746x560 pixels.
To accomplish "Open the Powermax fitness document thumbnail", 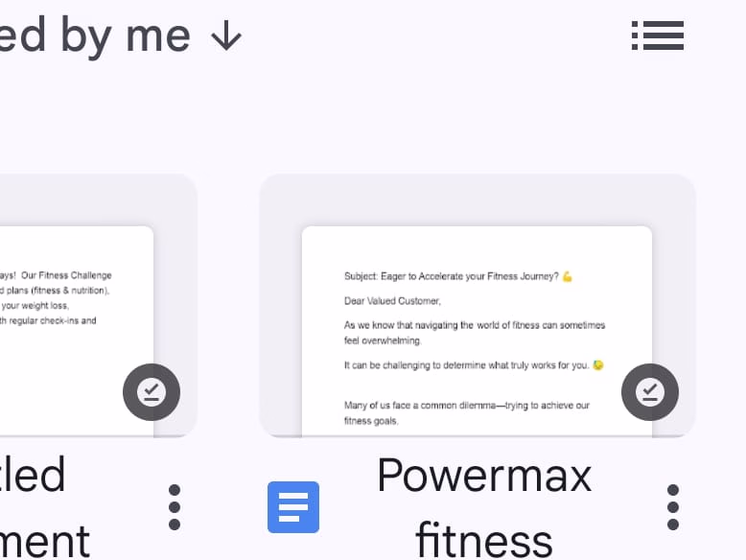I will tap(477, 331).
